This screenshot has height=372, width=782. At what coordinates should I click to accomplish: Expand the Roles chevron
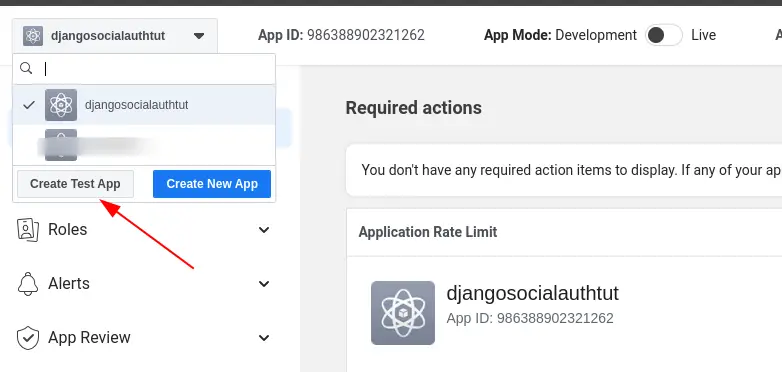pyautogui.click(x=264, y=230)
